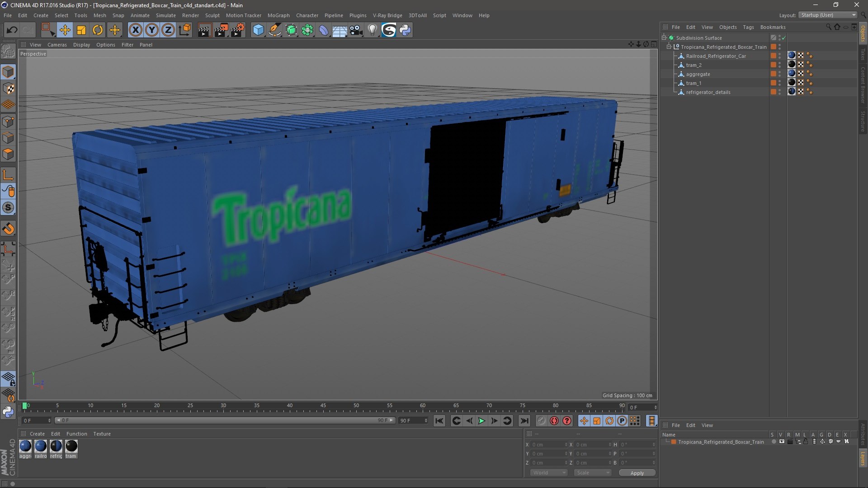Screen dimensions: 868x488
Task: Toggle layer visibility for Tropicana layer
Action: point(782,442)
